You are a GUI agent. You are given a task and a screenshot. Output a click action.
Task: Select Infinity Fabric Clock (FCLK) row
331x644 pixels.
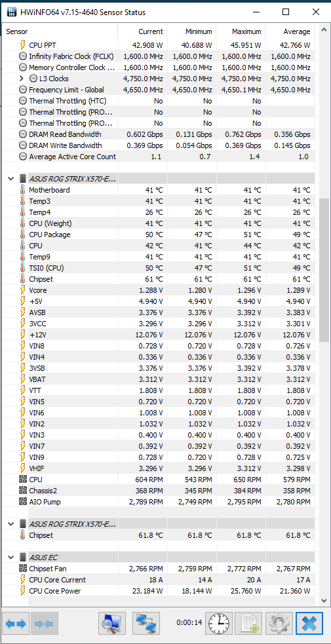(159, 56)
